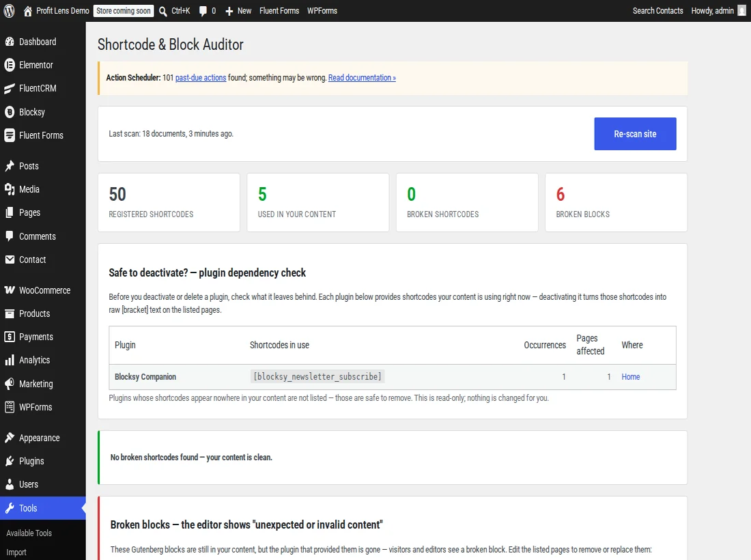
Task: Click the Store coming soon badge
Action: coord(124,10)
